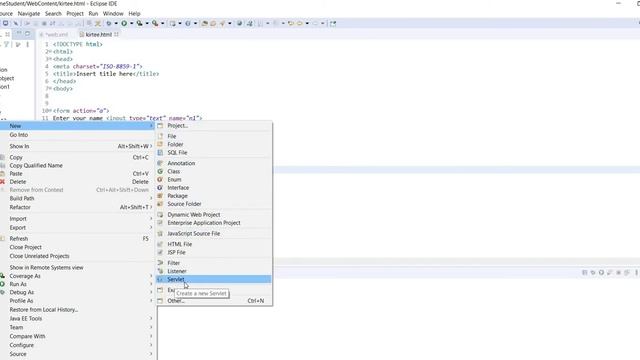Screen dimensions: 640x360
Task: Click the Listener icon in submenu
Action: point(160,271)
